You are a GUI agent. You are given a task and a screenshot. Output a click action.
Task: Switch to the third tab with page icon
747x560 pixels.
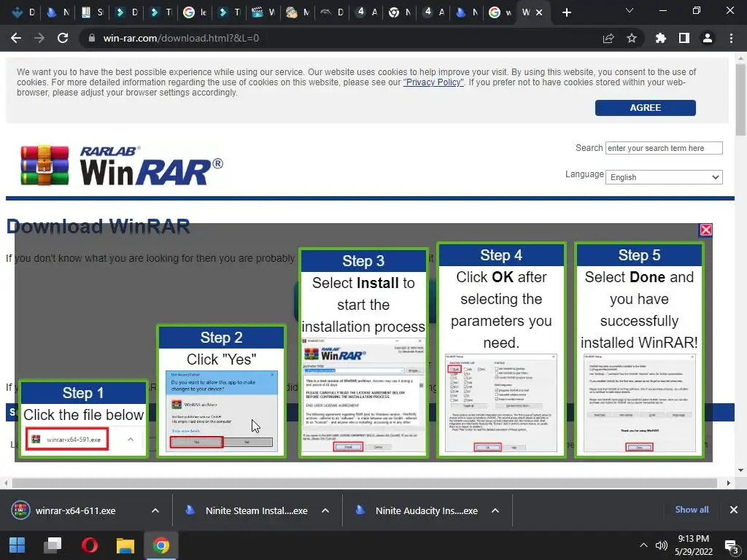pyautogui.click(x=92, y=12)
